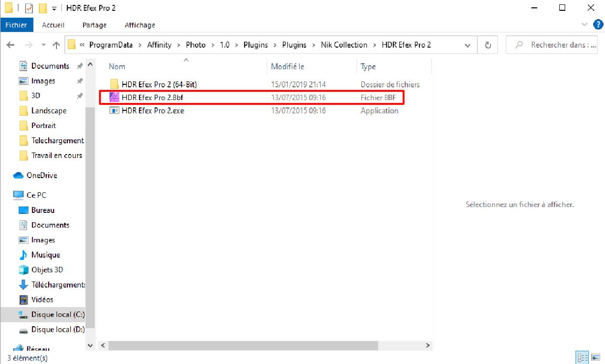Click the New folder quick access icon
This screenshot has height=364, width=605.
tap(43, 8)
